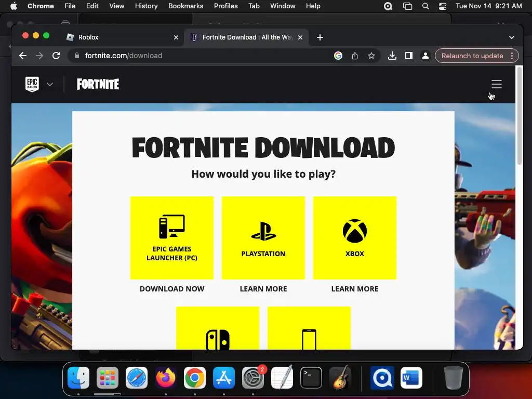Open the Edit menu
Image resolution: width=532 pixels, height=399 pixels.
(92, 6)
